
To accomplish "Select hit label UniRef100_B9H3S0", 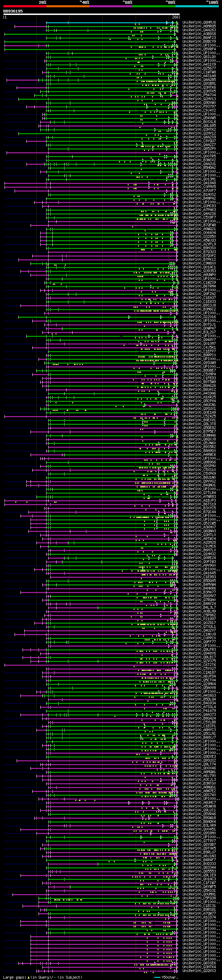I will (x=199, y=248).
